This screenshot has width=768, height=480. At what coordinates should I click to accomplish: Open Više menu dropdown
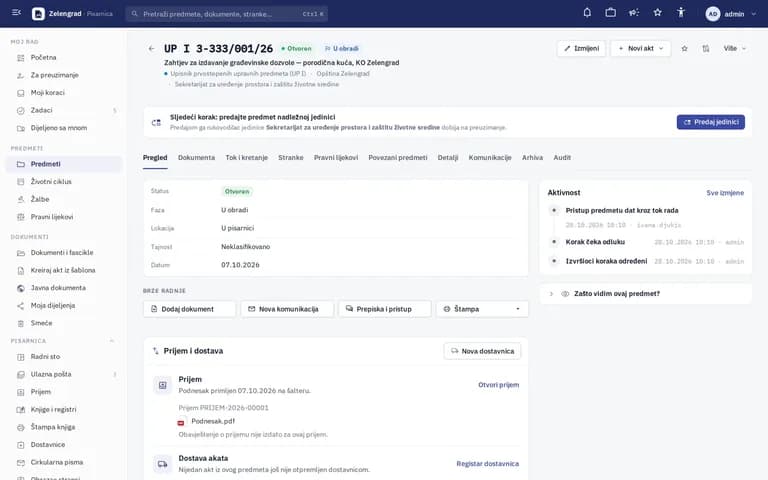(x=735, y=48)
